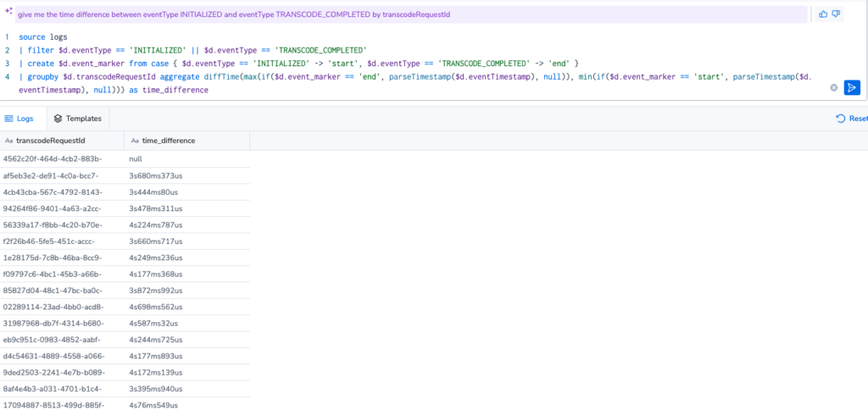Select row 1e28175d-7c8b-46ba-8cc9-
Viewport: 868px width, 411px height.
coord(125,258)
